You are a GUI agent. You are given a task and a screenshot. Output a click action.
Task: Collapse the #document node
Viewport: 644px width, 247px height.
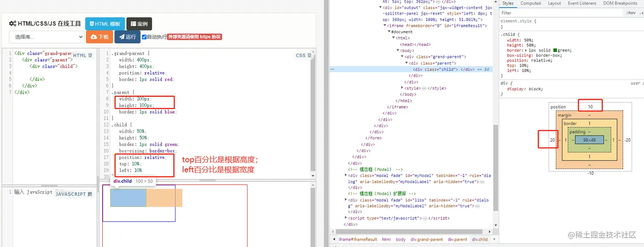point(389,32)
